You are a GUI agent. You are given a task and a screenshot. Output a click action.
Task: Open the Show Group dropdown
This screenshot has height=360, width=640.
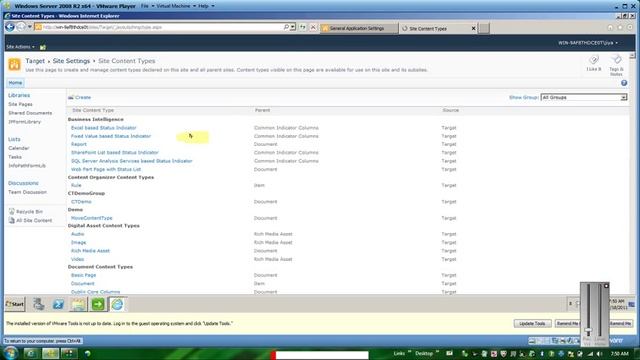(584, 98)
